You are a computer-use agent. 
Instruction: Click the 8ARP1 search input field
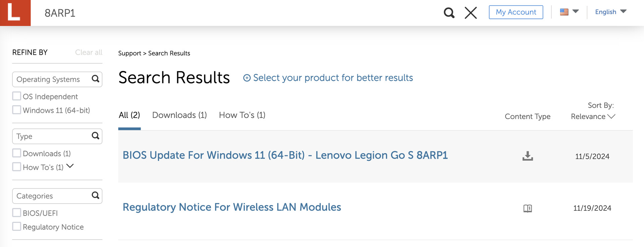[x=201, y=13]
